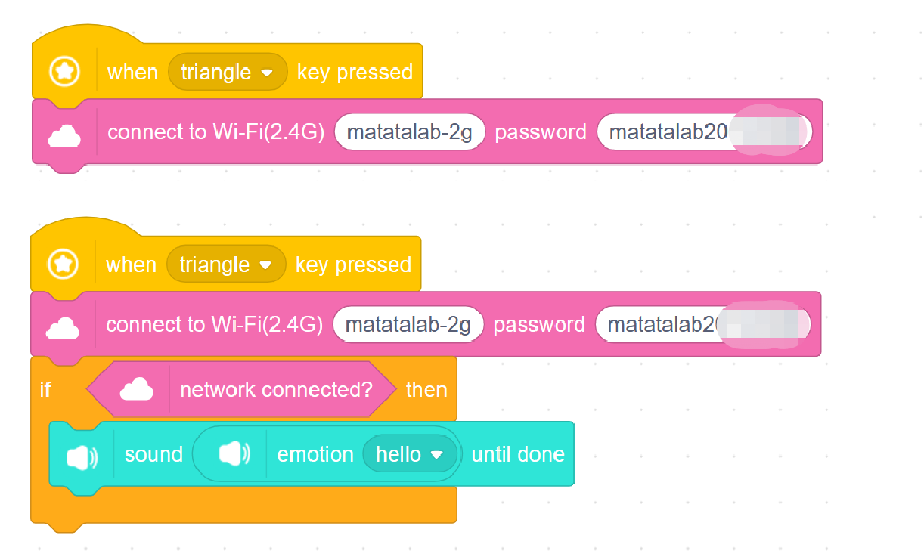Image resolution: width=924 pixels, height=560 pixels.
Task: Edit the Wi-Fi name field in the lower block
Action: point(408,325)
